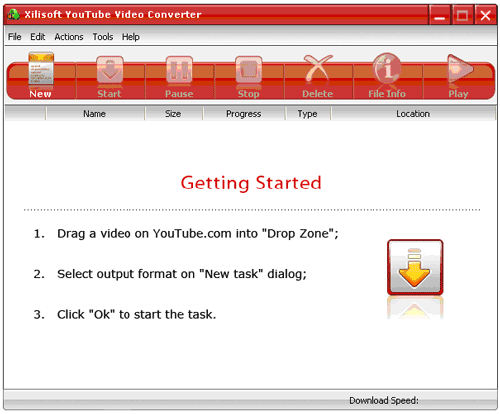The image size is (500, 414).
Task: Open the Actions menu
Action: pyautogui.click(x=69, y=37)
